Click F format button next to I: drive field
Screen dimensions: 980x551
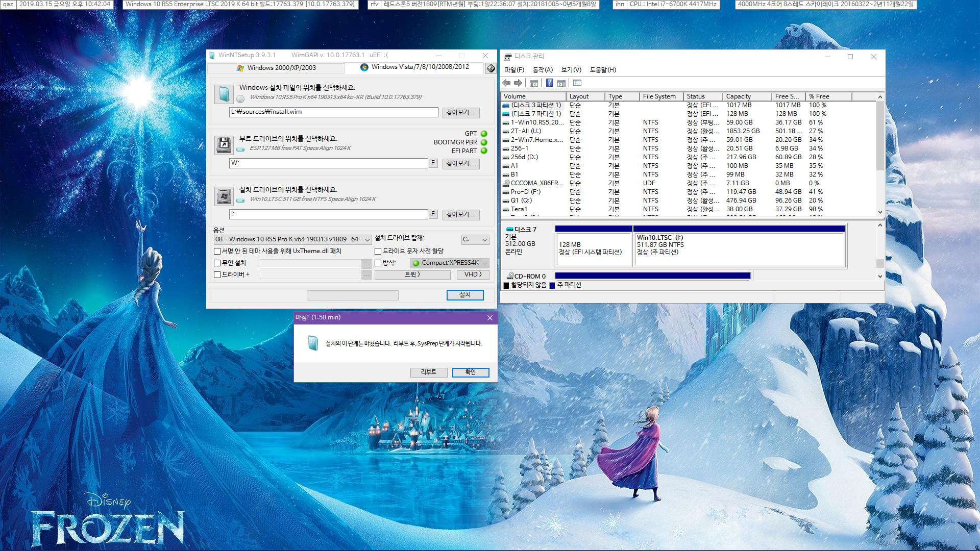coord(433,214)
